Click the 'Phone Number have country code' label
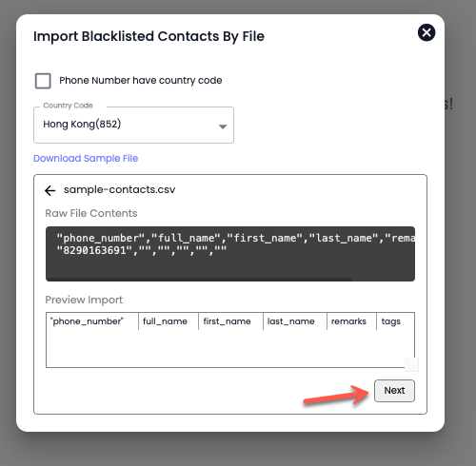 click(x=140, y=81)
